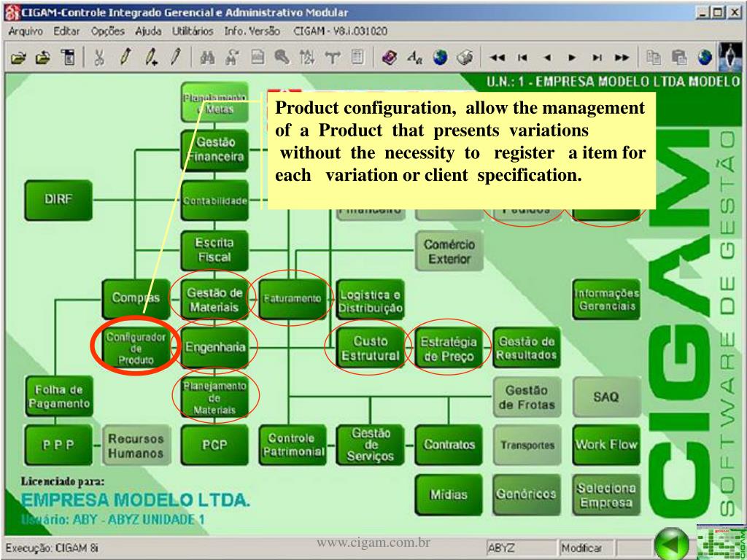Click the double-left rewind arrow

pyautogui.click(x=498, y=58)
